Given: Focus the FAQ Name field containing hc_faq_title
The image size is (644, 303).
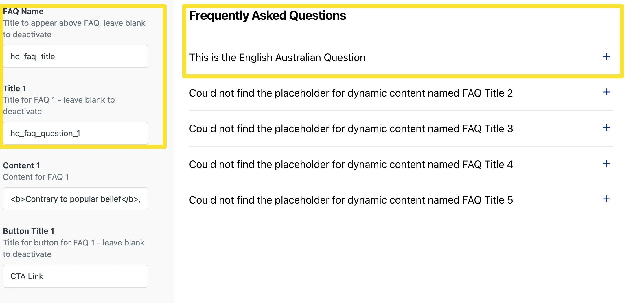Looking at the screenshot, I should [x=75, y=56].
